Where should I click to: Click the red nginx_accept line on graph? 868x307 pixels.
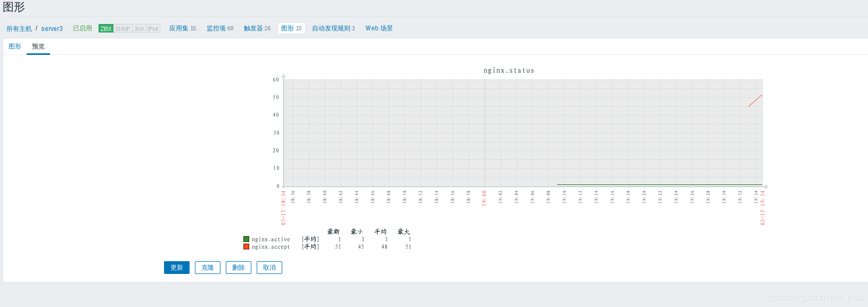click(755, 101)
